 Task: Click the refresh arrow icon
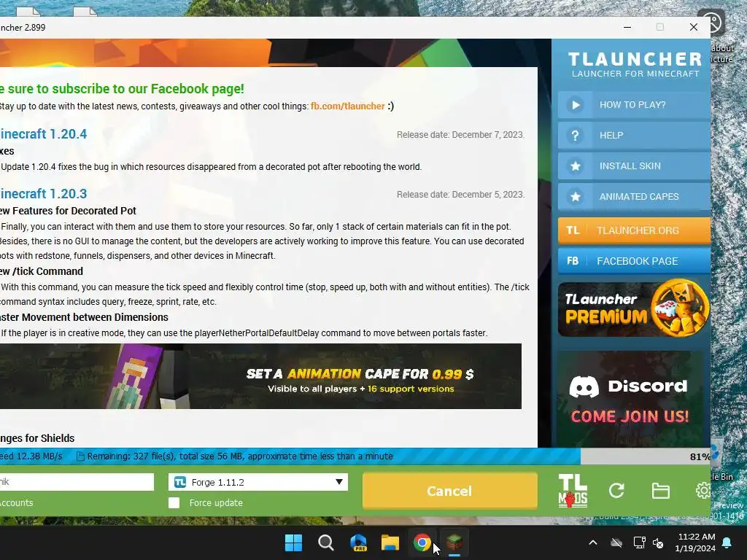pos(616,491)
